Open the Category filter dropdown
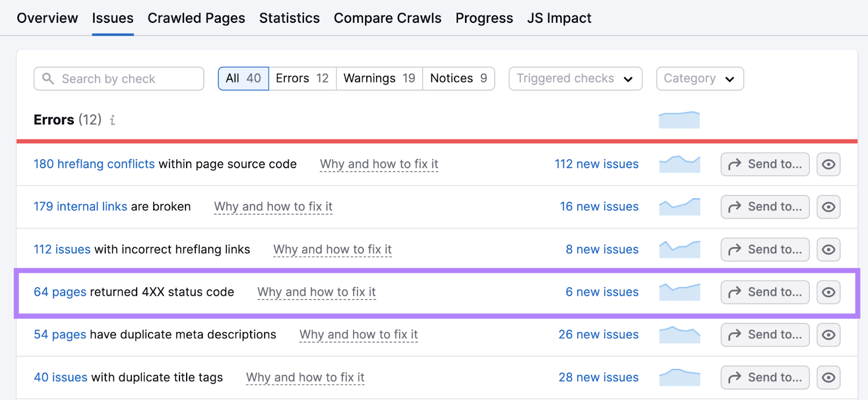868x400 pixels. click(699, 78)
